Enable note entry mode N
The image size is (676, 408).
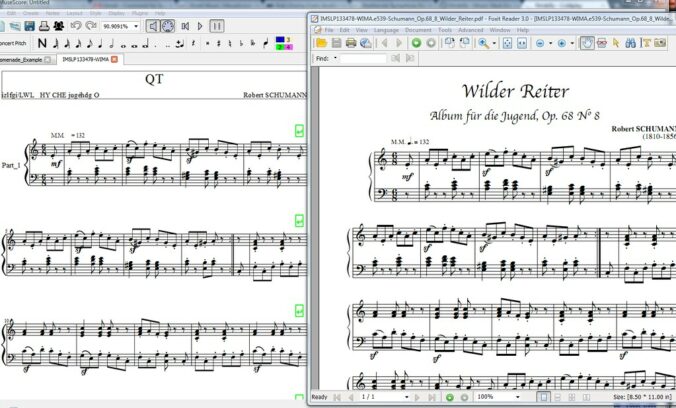(42, 43)
